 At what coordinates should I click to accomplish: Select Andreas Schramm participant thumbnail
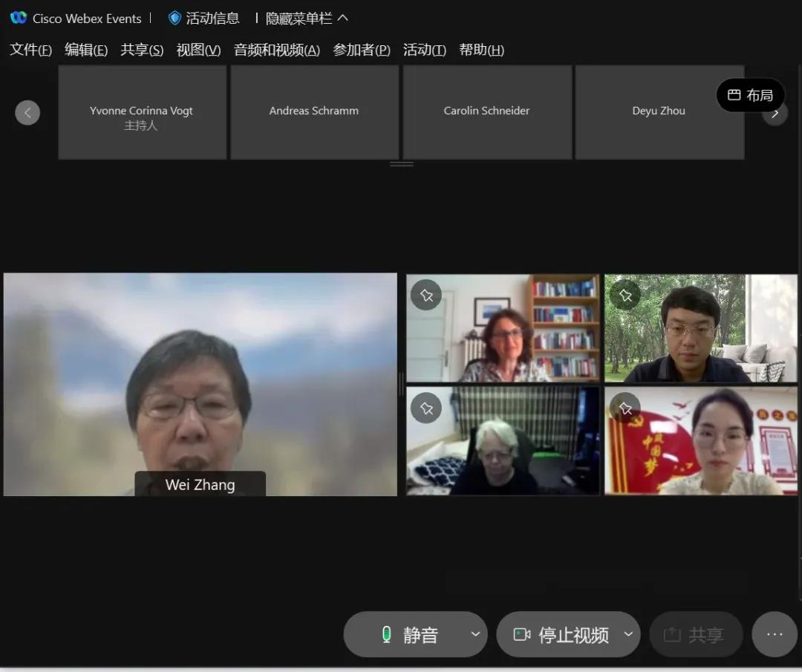pos(314,111)
